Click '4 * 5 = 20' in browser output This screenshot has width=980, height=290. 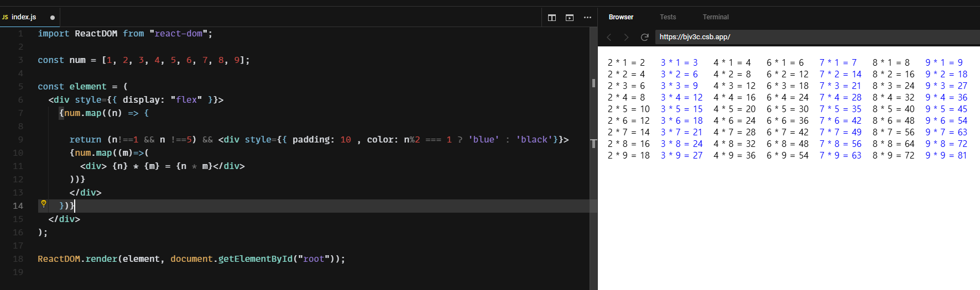[x=734, y=109]
